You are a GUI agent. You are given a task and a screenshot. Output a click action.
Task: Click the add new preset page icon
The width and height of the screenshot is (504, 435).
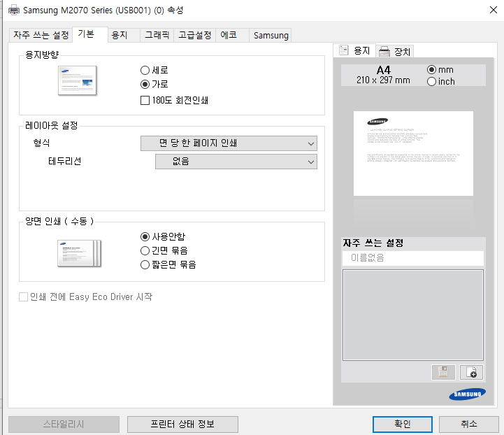coord(471,372)
